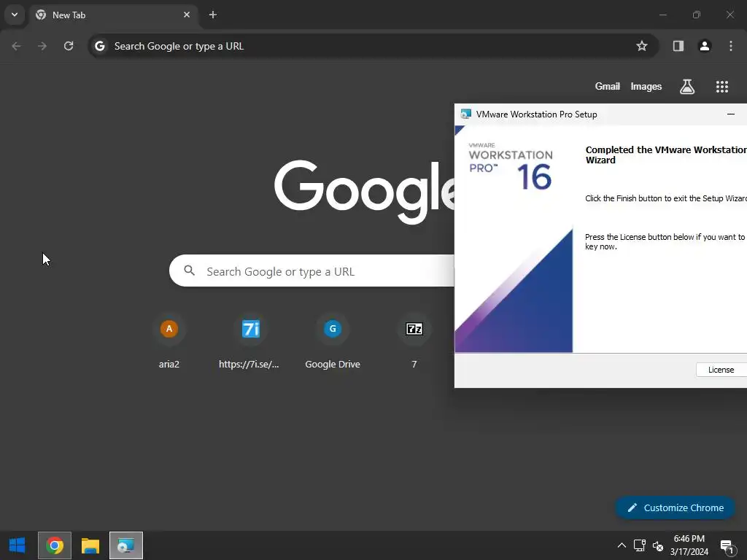Open the clock showing 6:46 PM
The width and height of the screenshot is (747, 560).
click(689, 545)
